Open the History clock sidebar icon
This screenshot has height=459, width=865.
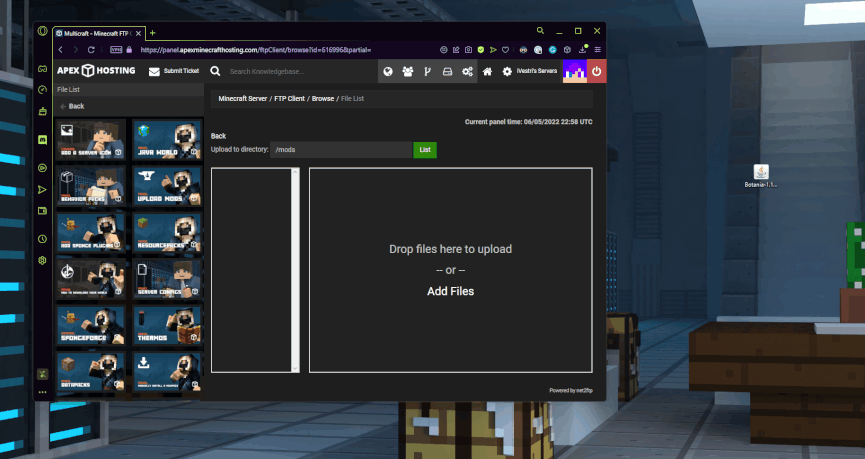(42, 239)
